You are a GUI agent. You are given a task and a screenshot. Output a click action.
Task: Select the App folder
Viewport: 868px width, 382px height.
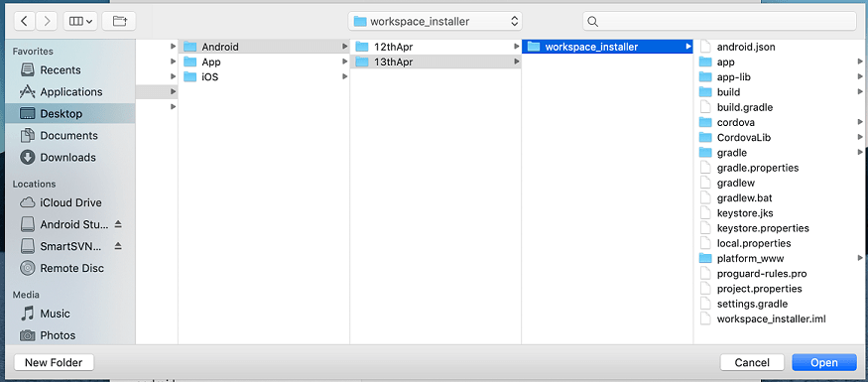coord(264,62)
